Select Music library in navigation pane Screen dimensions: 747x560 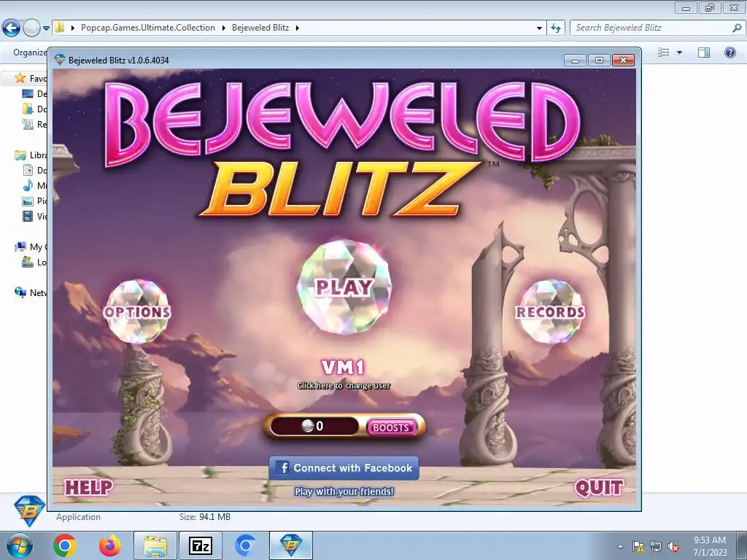click(x=35, y=186)
